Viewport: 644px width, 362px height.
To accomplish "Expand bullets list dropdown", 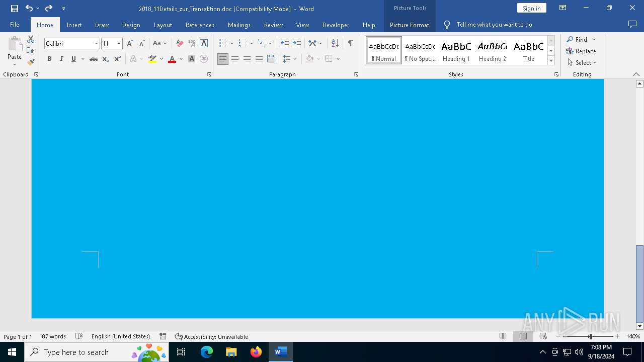I will (232, 43).
